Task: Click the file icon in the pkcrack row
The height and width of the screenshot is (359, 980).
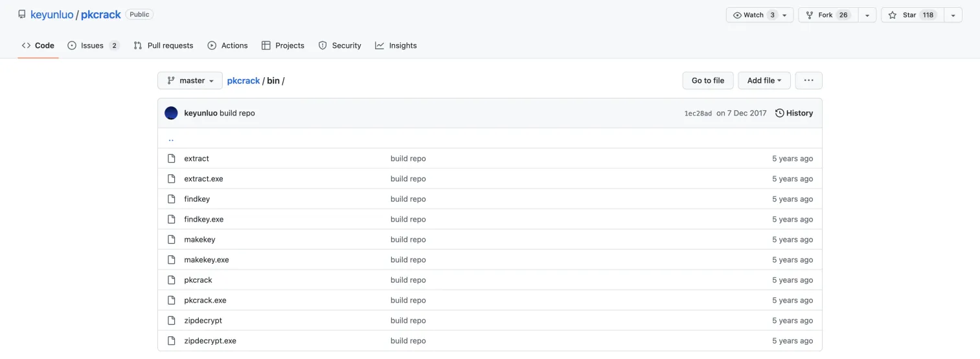Action: pos(171,280)
